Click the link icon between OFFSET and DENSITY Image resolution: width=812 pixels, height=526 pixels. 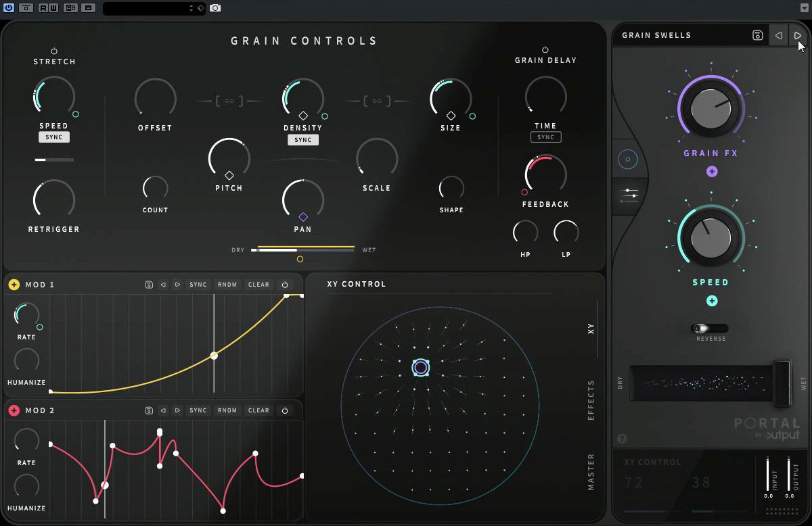point(229,101)
